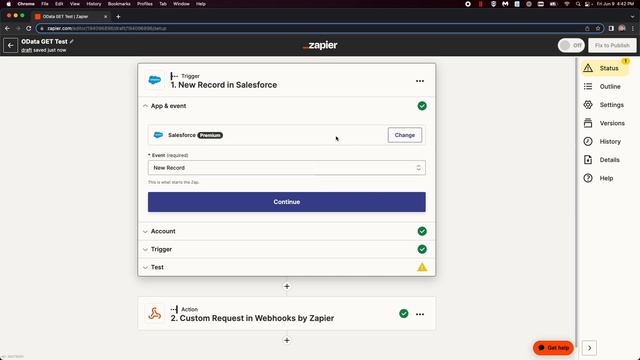The image size is (640, 360).
Task: Click Account section green checkmark
Action: pos(422,231)
